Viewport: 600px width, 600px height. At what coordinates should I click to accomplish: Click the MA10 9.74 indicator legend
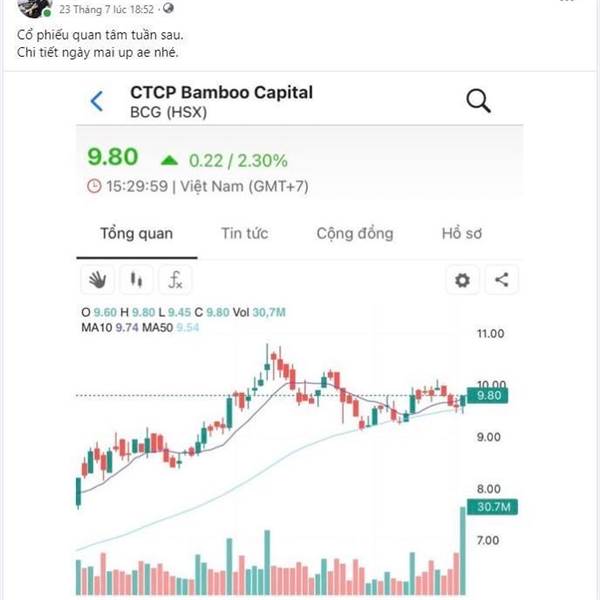click(110, 328)
